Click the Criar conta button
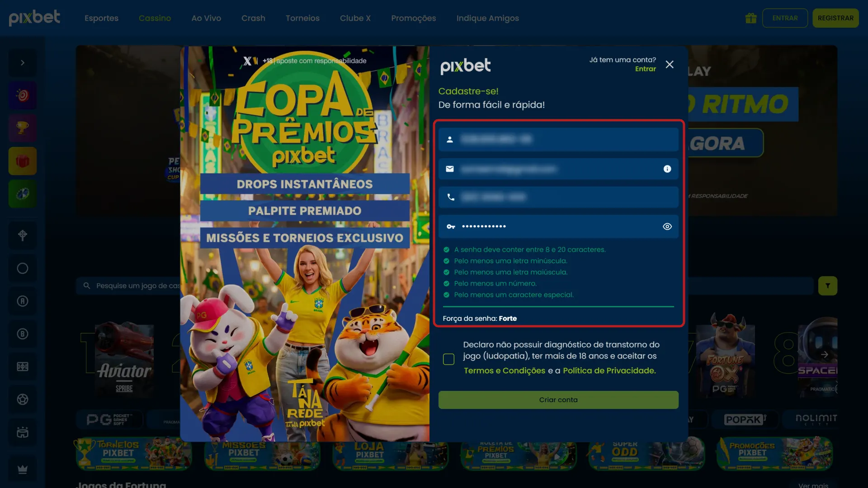868x488 pixels. (558, 400)
